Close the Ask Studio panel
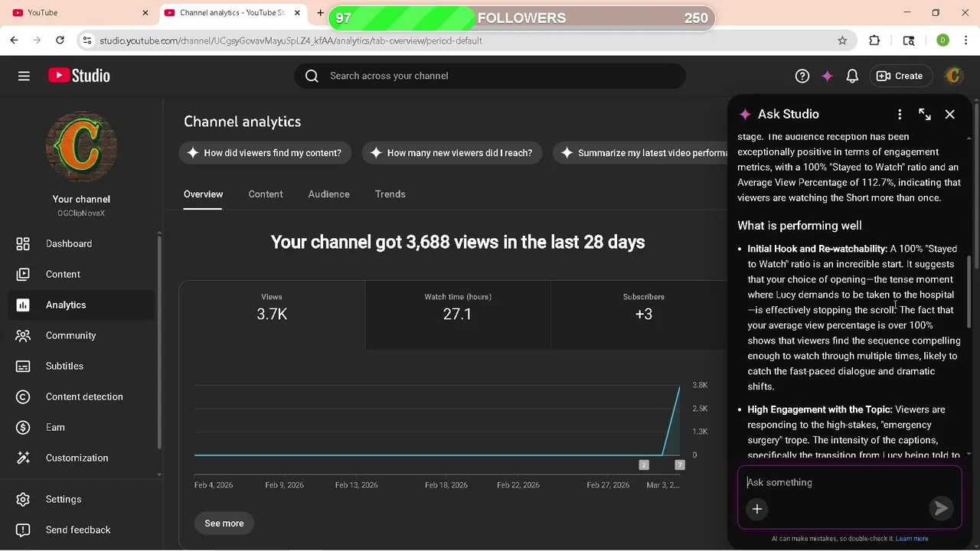The image size is (980, 551). [x=949, y=114]
